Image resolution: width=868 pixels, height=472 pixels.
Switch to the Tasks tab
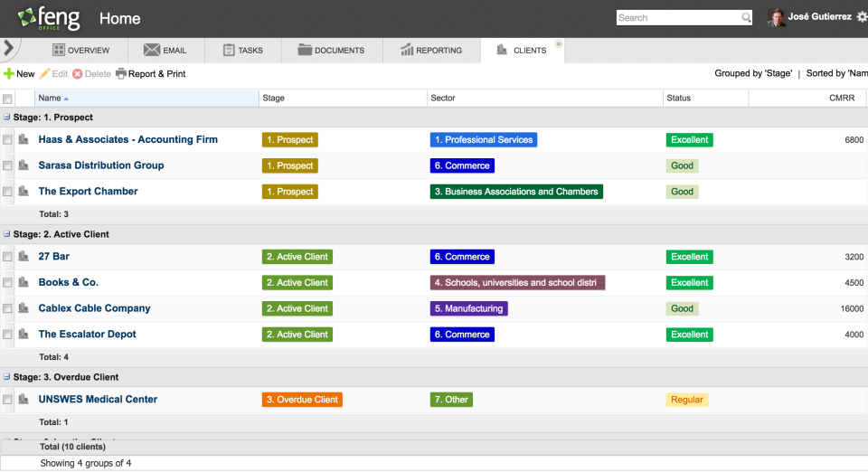click(x=243, y=50)
